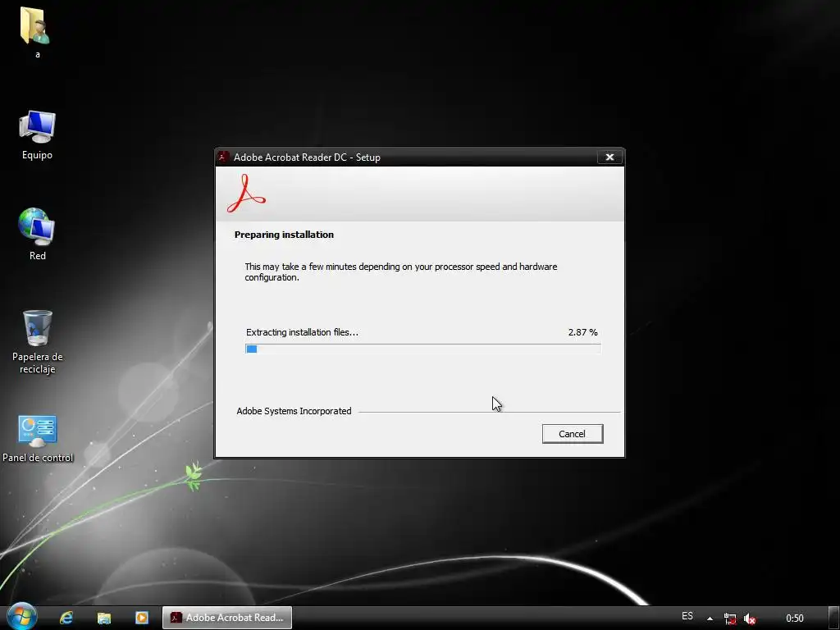Click the 'Preparing installation' heading
This screenshot has width=840, height=630.
coord(284,235)
